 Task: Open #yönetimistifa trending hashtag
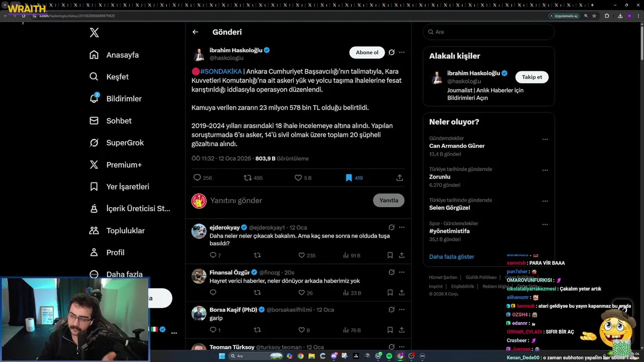(x=449, y=231)
